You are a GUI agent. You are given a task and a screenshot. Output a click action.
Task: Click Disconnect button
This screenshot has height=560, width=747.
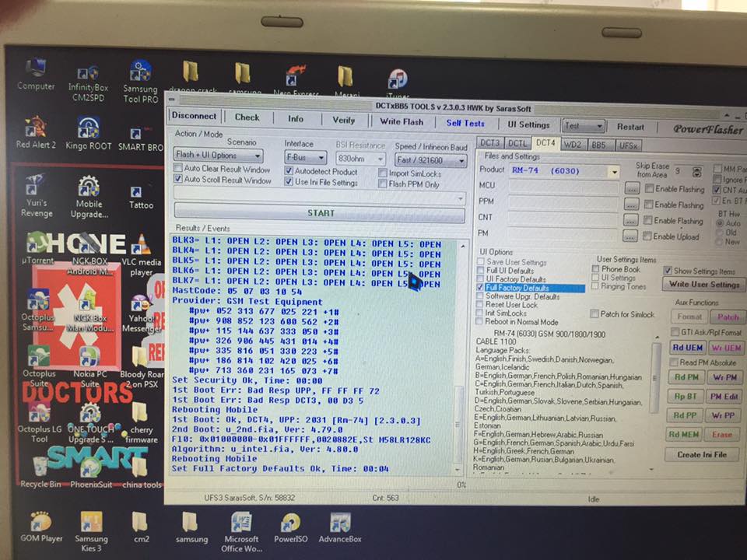click(194, 116)
